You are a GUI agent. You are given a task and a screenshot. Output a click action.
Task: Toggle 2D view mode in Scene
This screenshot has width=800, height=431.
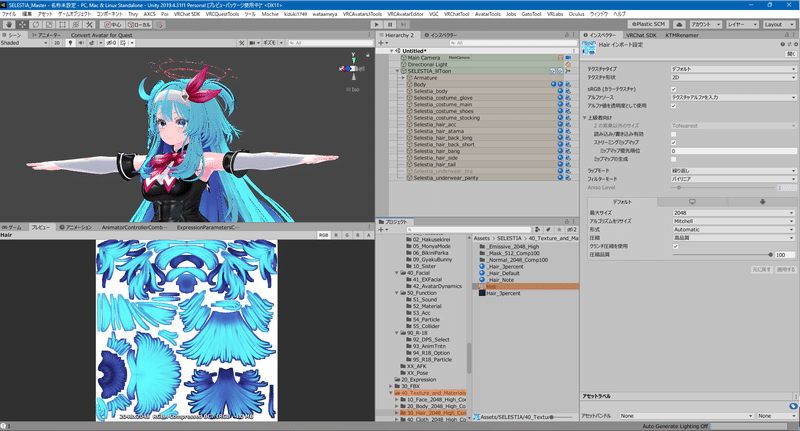(57, 43)
